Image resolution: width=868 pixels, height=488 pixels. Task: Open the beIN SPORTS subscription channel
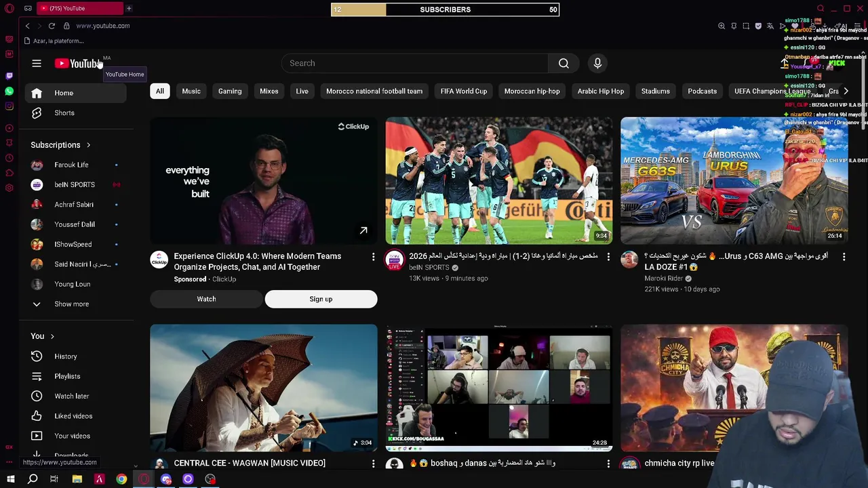click(76, 184)
